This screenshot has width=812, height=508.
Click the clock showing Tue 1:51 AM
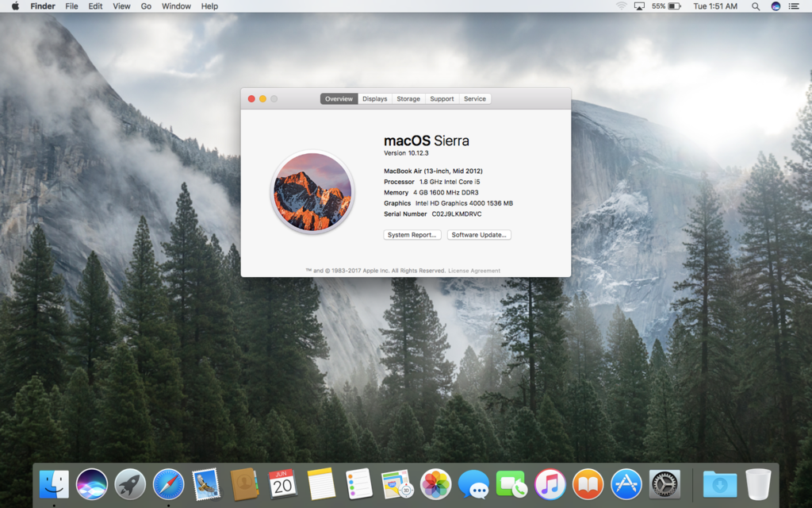(x=715, y=6)
